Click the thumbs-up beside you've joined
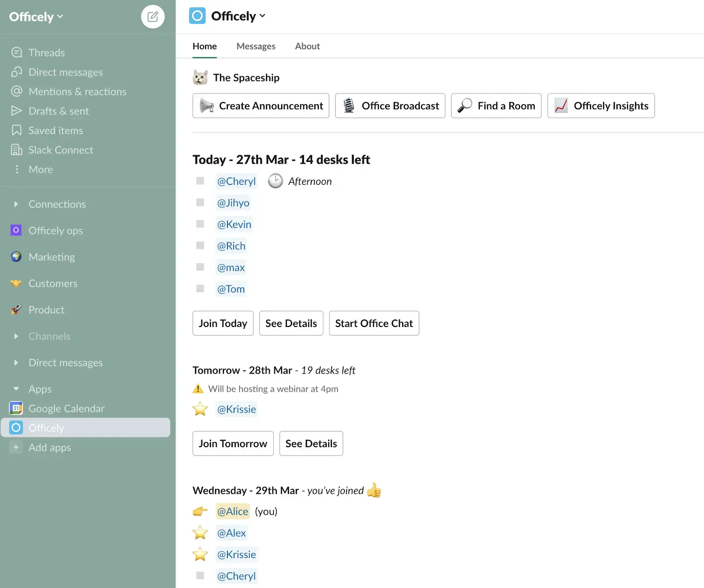Viewport: 704px width, 588px height. tap(374, 490)
